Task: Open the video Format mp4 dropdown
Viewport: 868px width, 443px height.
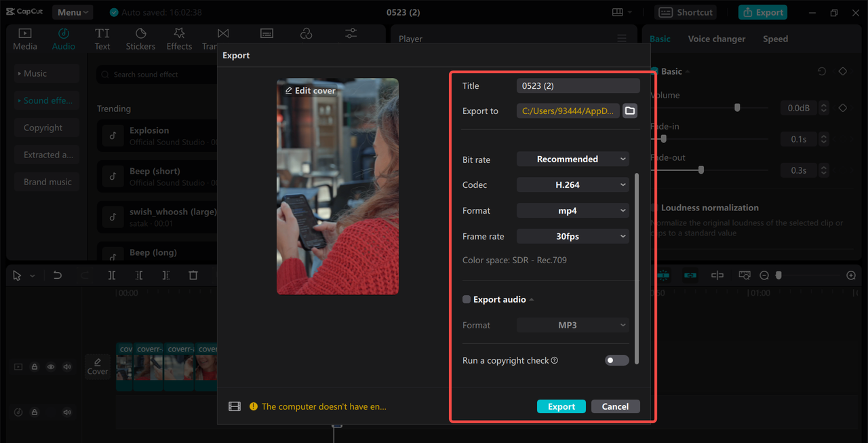Action: coord(573,210)
